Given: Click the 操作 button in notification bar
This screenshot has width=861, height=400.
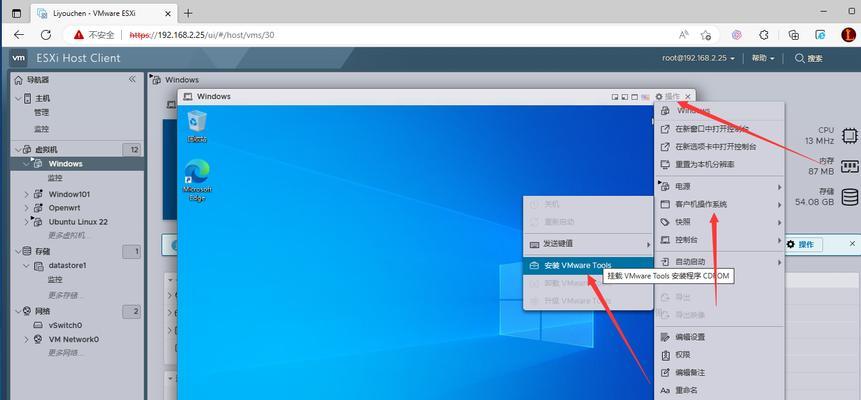Looking at the screenshot, I should [x=803, y=244].
